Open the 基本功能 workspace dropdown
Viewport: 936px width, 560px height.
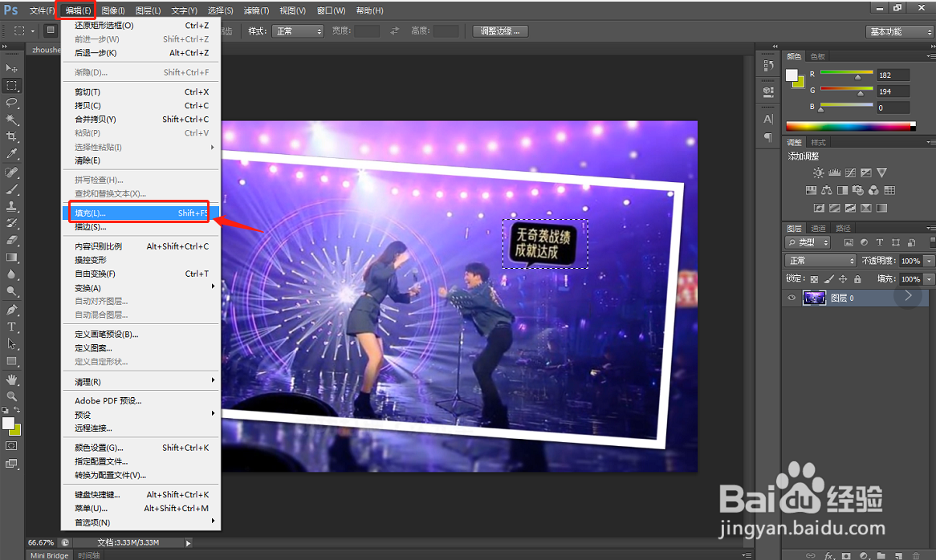click(x=899, y=31)
